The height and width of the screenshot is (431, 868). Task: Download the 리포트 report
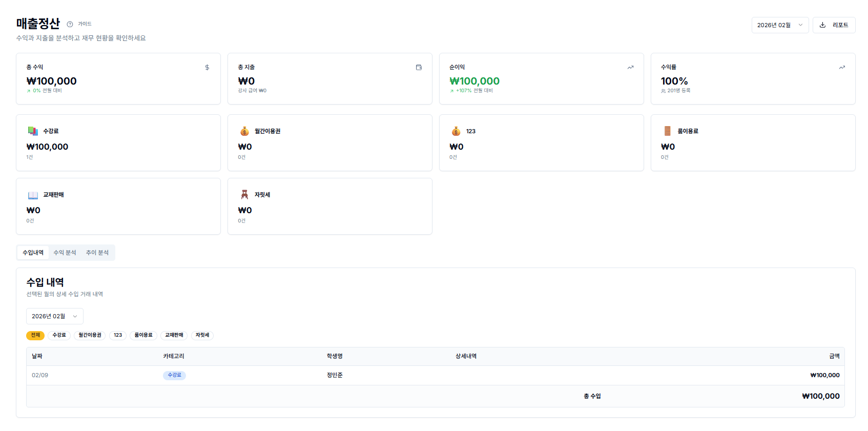tap(834, 25)
